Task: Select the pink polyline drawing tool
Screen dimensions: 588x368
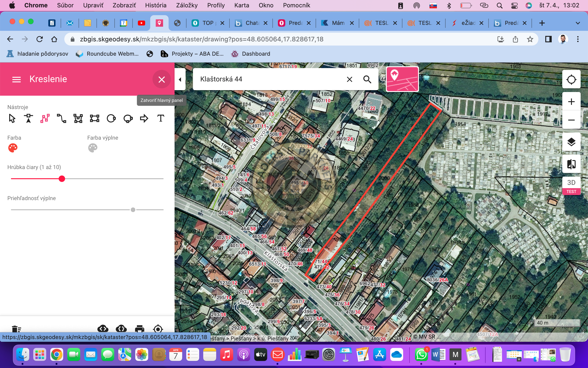Action: pyautogui.click(x=45, y=118)
